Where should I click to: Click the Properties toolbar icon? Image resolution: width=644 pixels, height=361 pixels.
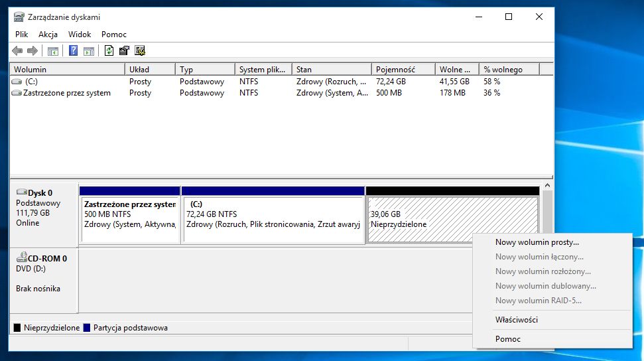[x=124, y=51]
